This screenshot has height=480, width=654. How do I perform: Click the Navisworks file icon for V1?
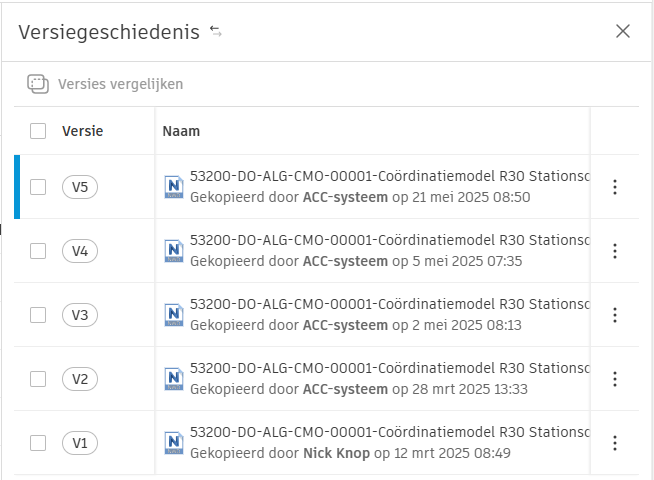[174, 443]
